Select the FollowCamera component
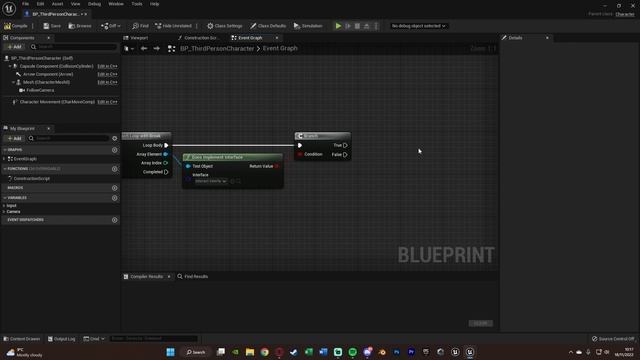Image resolution: width=640 pixels, height=360 pixels. [x=40, y=90]
